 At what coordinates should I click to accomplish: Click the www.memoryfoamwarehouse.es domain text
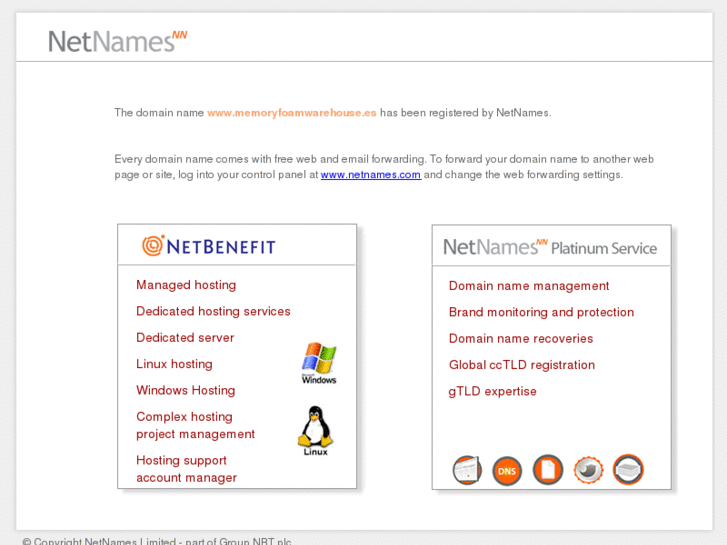tap(292, 113)
